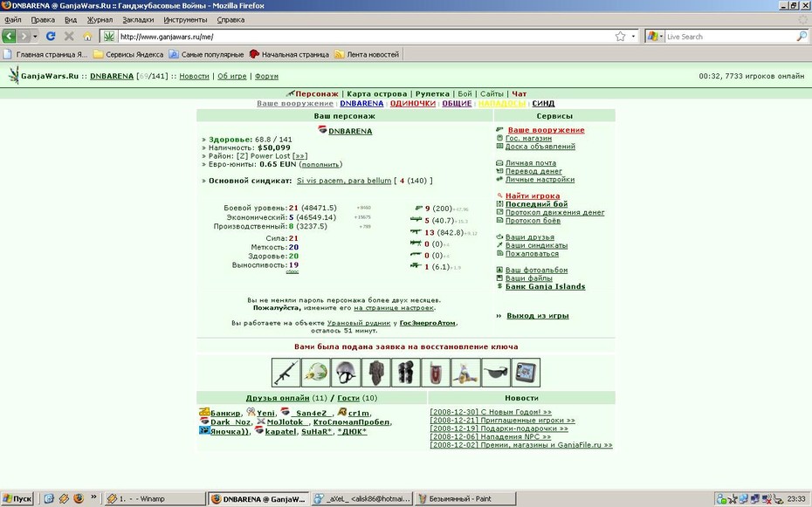
Task: Open the assault rifle equipment slot
Action: pos(286,373)
